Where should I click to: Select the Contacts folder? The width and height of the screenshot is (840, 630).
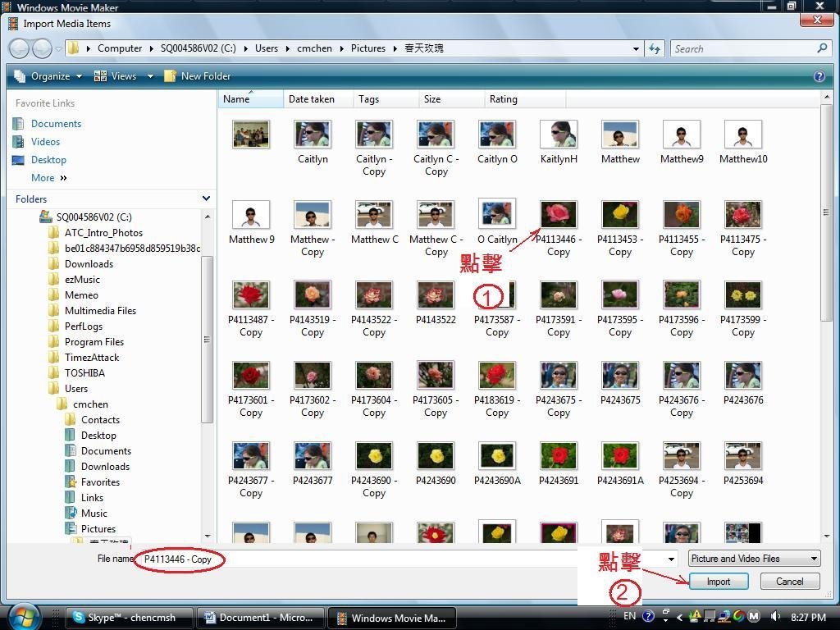click(100, 420)
